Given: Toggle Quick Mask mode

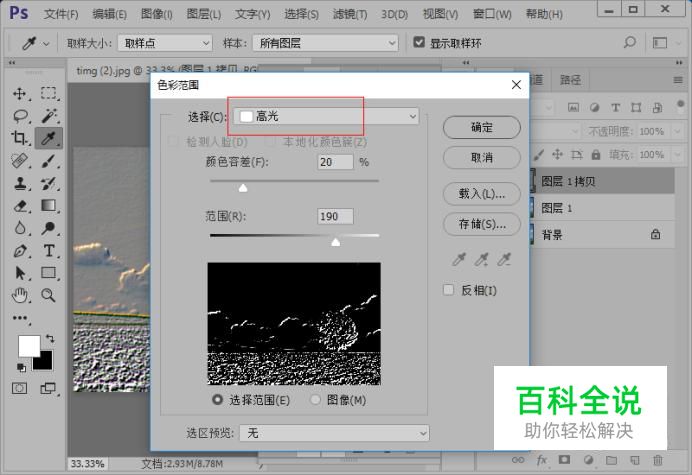Looking at the screenshot, I should tap(19, 388).
